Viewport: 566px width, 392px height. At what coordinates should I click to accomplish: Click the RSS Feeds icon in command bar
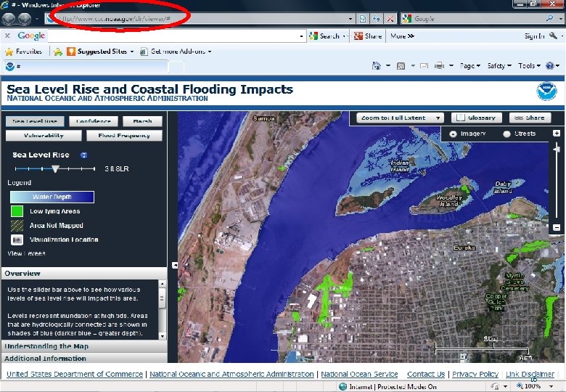tap(401, 65)
